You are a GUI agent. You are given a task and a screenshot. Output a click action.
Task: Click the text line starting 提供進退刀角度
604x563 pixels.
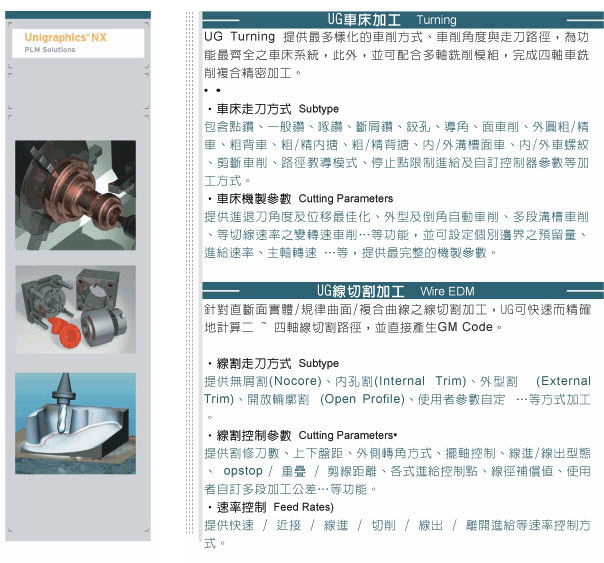coord(396,217)
